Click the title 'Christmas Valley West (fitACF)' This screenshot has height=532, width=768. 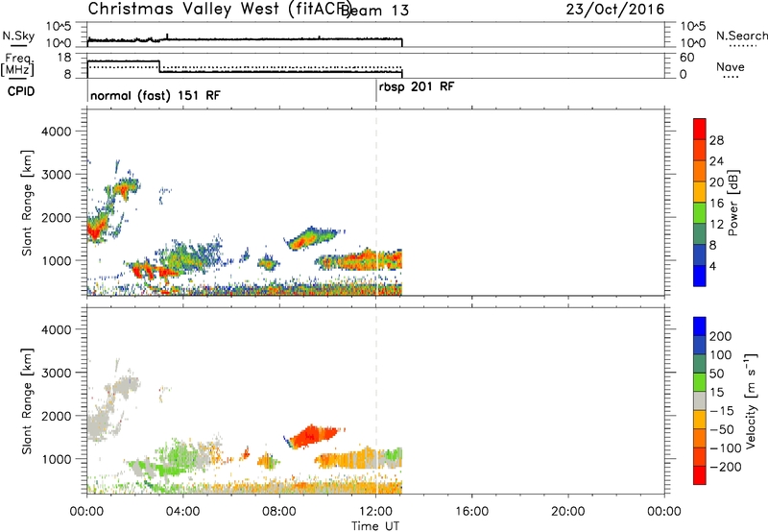(219, 9)
